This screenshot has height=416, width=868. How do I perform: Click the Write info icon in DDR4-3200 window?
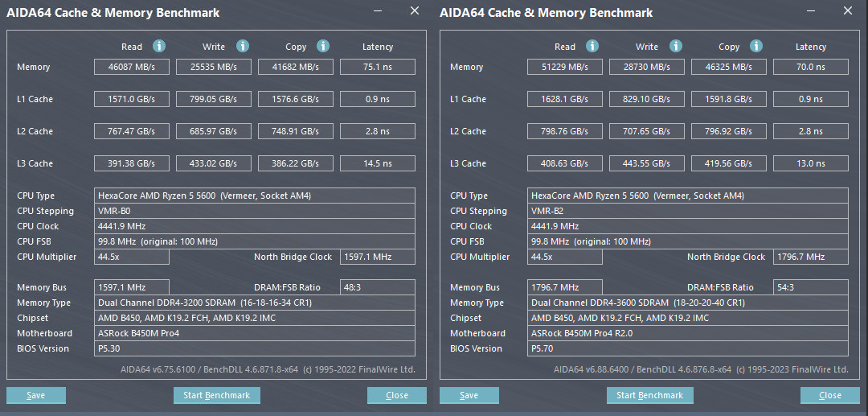[243, 47]
